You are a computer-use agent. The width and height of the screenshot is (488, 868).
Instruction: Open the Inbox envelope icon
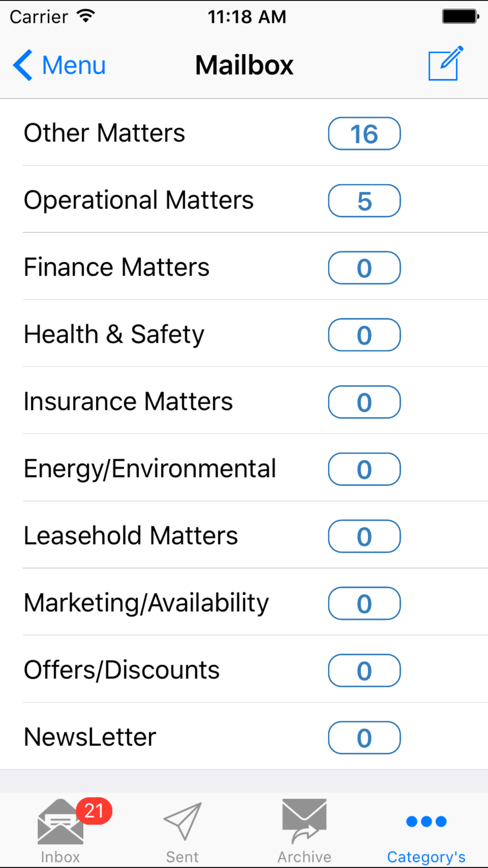point(61,822)
